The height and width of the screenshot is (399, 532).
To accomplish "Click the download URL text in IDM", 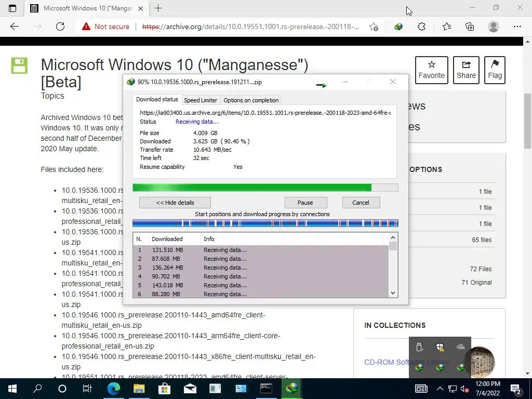I will [265, 113].
